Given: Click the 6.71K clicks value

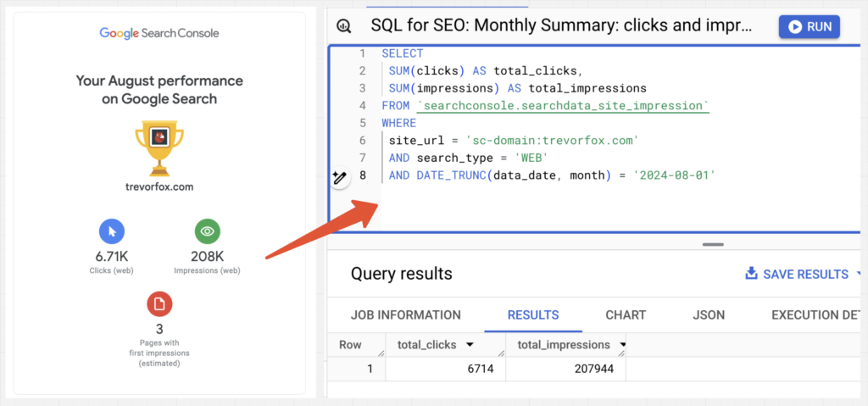Looking at the screenshot, I should pos(111,257).
